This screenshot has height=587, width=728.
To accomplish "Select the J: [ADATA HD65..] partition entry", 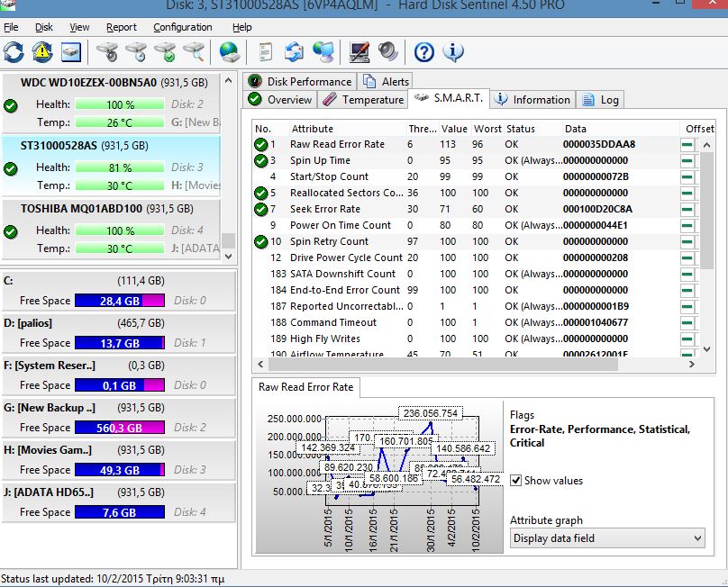I will point(118,502).
